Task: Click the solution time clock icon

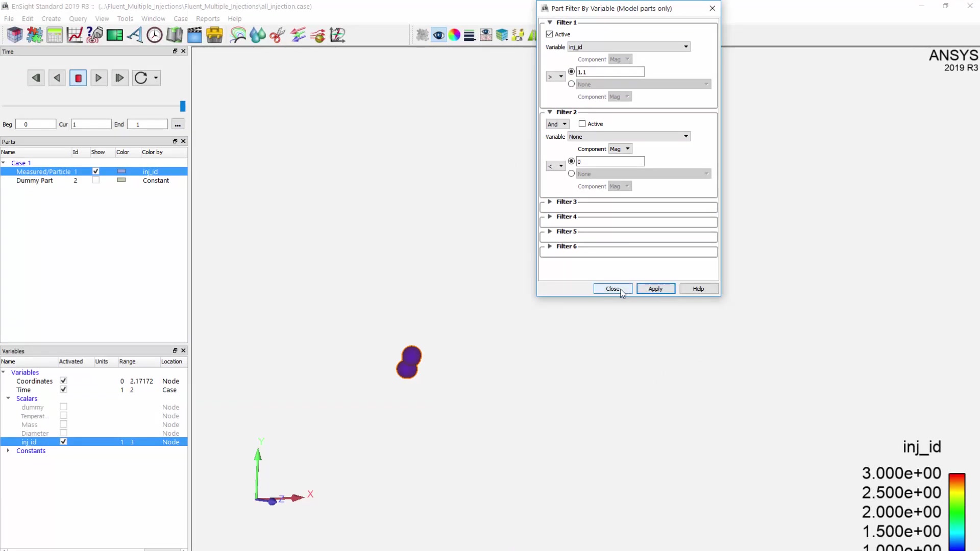Action: (154, 34)
